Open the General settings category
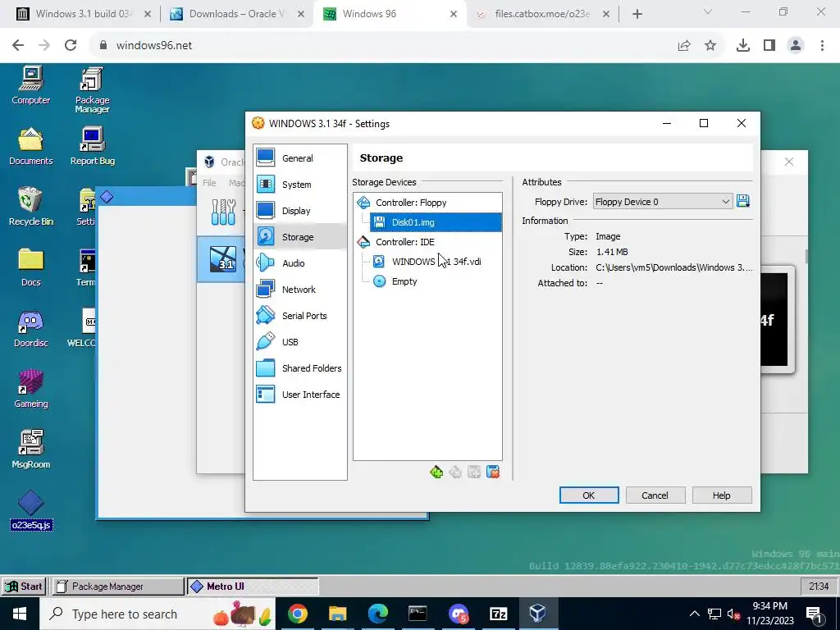 pyautogui.click(x=300, y=158)
